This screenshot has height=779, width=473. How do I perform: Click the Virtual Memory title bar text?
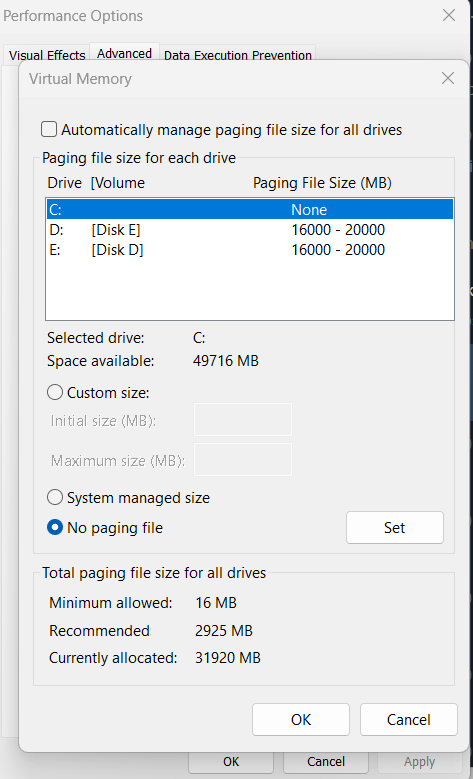click(80, 79)
